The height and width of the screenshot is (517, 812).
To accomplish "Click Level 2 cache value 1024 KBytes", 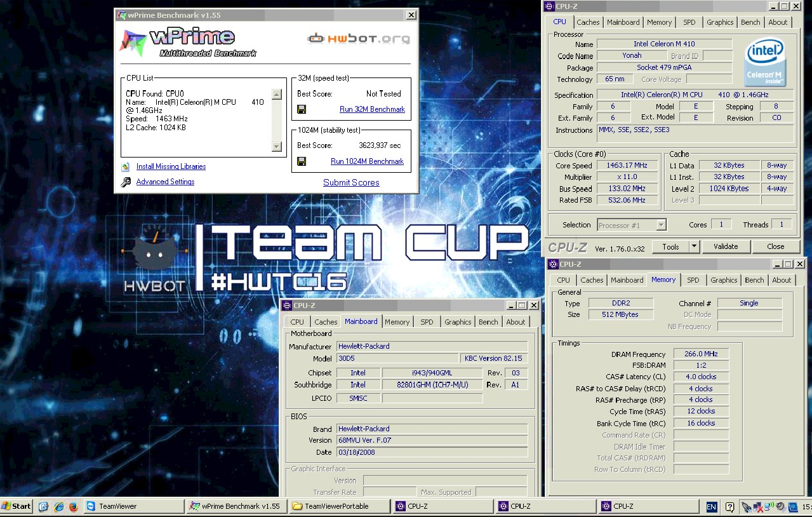I will coord(729,189).
